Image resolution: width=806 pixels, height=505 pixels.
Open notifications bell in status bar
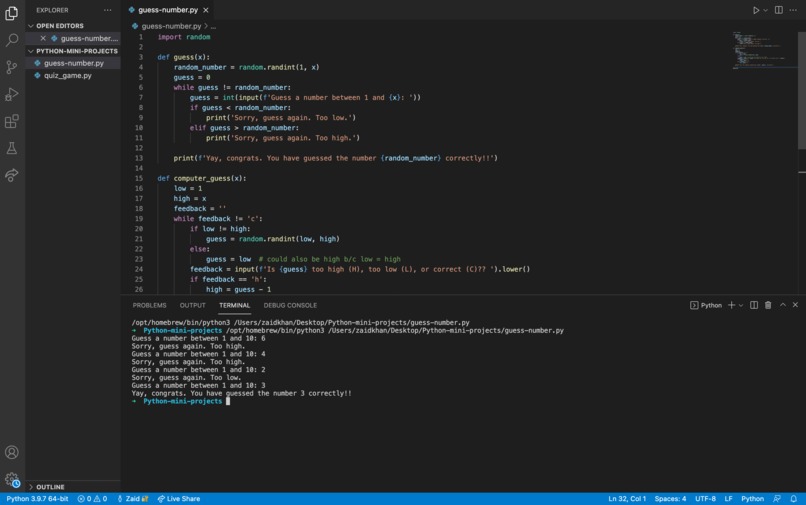click(794, 499)
